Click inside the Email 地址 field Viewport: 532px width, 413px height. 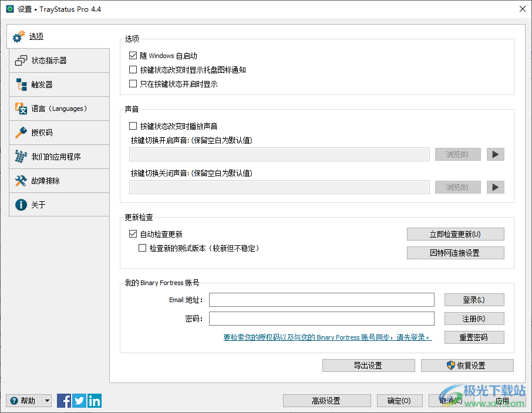tap(321, 299)
